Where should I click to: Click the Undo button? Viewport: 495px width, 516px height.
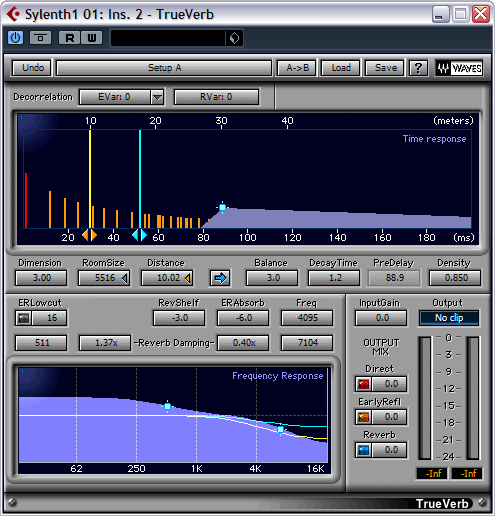[x=33, y=68]
